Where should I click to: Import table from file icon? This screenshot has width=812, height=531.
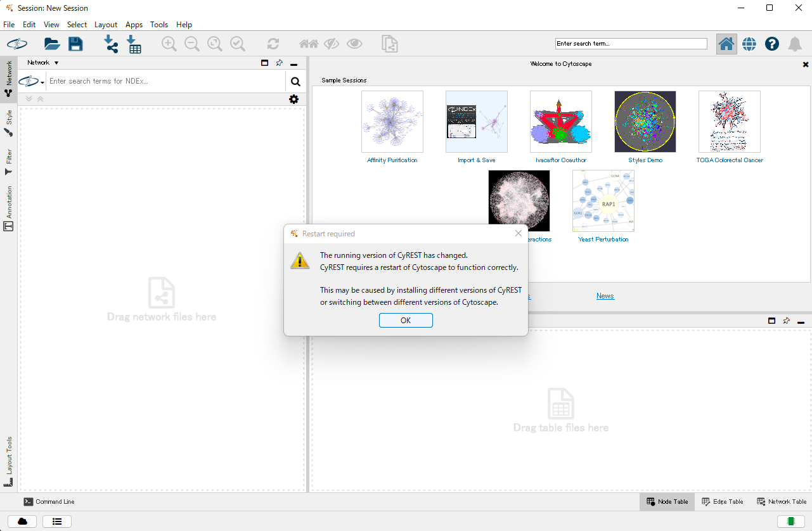[x=134, y=44]
